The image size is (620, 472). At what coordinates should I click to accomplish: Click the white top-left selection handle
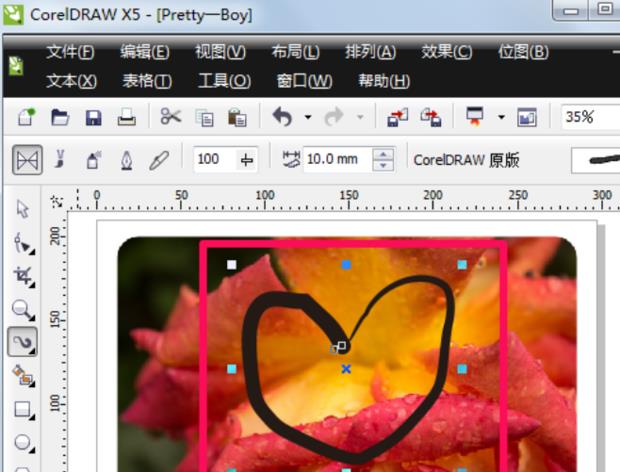coord(232,264)
